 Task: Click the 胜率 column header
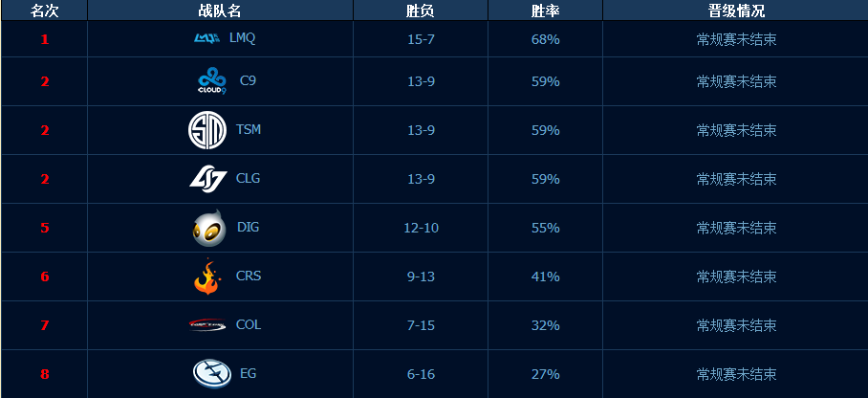(x=545, y=11)
